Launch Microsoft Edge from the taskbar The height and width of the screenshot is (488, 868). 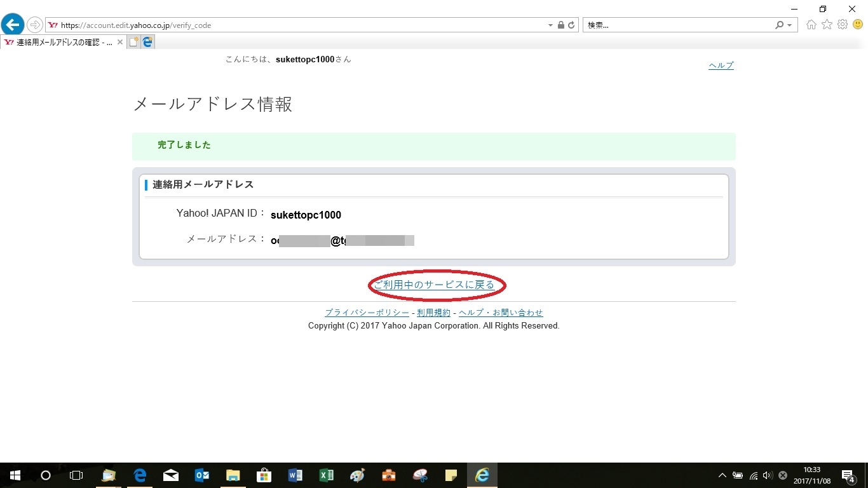[x=140, y=475]
